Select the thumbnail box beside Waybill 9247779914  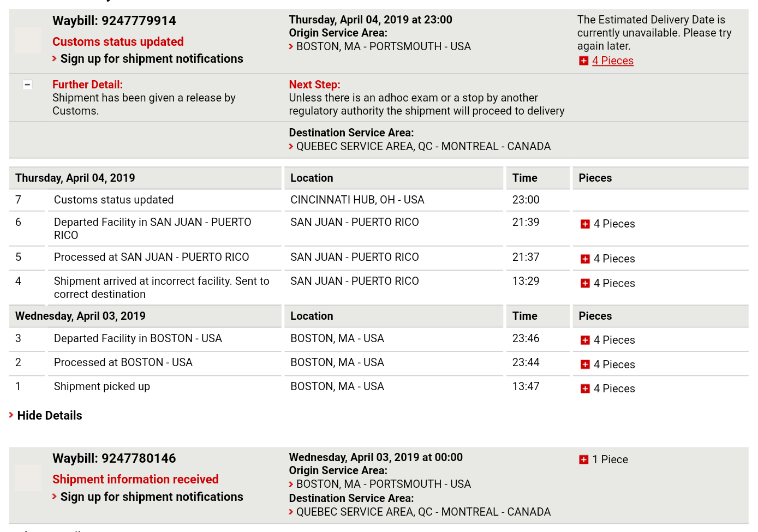coord(28,40)
